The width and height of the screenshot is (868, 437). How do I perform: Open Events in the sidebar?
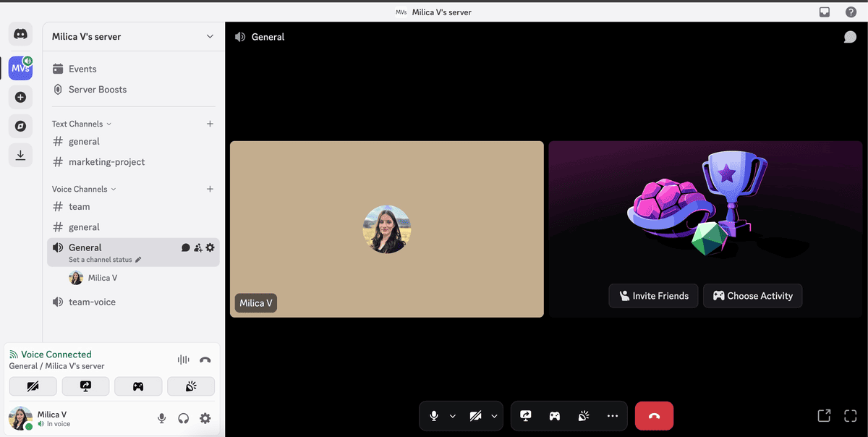coord(134,69)
